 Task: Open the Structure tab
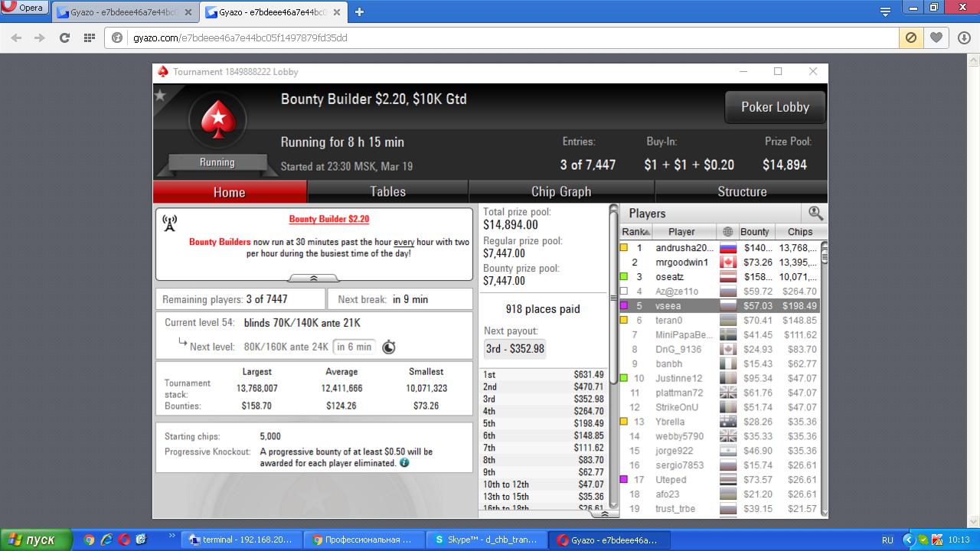(x=741, y=191)
